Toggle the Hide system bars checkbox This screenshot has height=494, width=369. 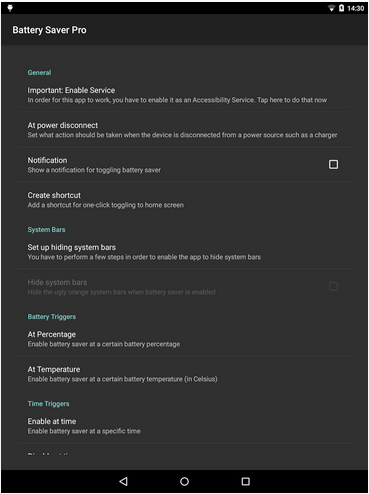click(333, 286)
